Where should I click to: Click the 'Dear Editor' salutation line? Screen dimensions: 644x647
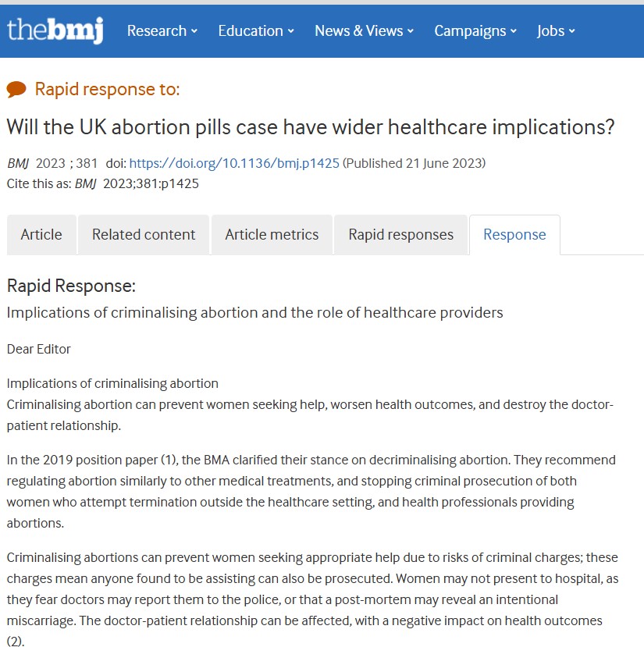pyautogui.click(x=39, y=349)
